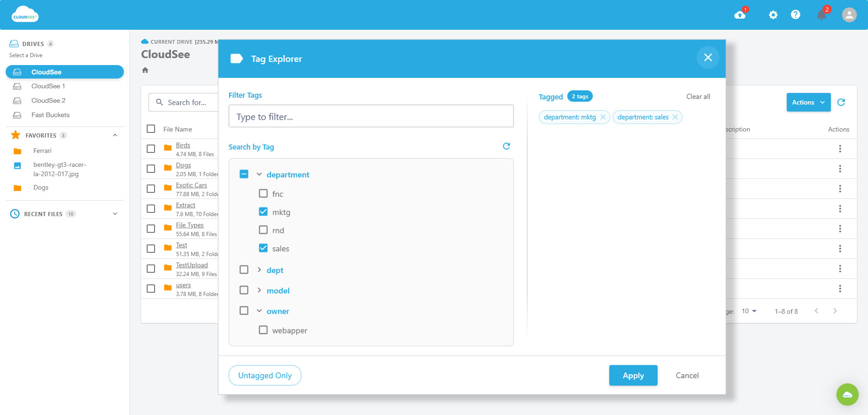This screenshot has width=868, height=415.
Task: Click the Untagged Only button
Action: [265, 375]
